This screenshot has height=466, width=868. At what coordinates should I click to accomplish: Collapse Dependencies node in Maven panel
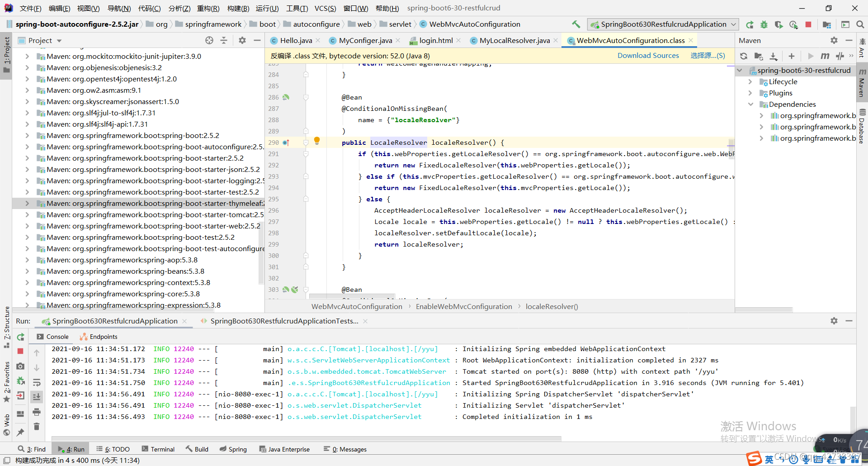coord(750,105)
